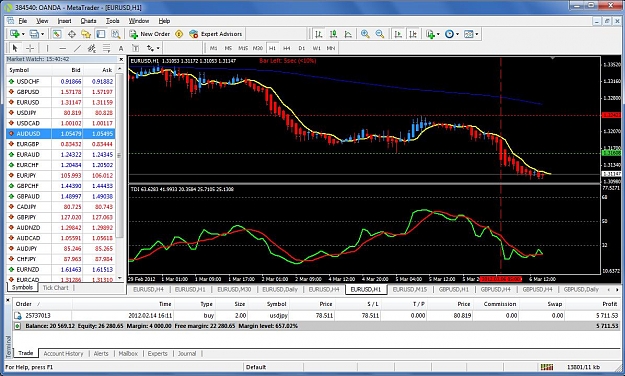Expand the Arrows tool dropdown arrow
625x376 pixels.
click(158, 49)
